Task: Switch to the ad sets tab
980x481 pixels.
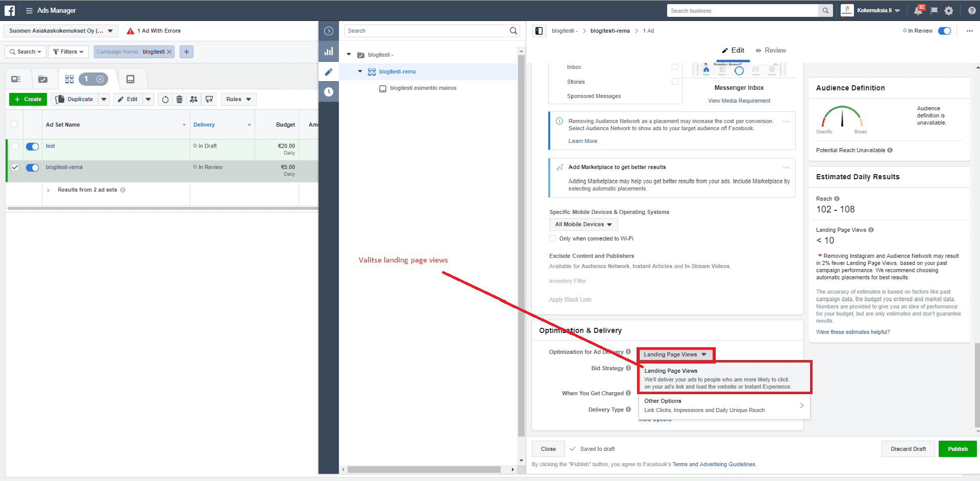Action: 69,79
